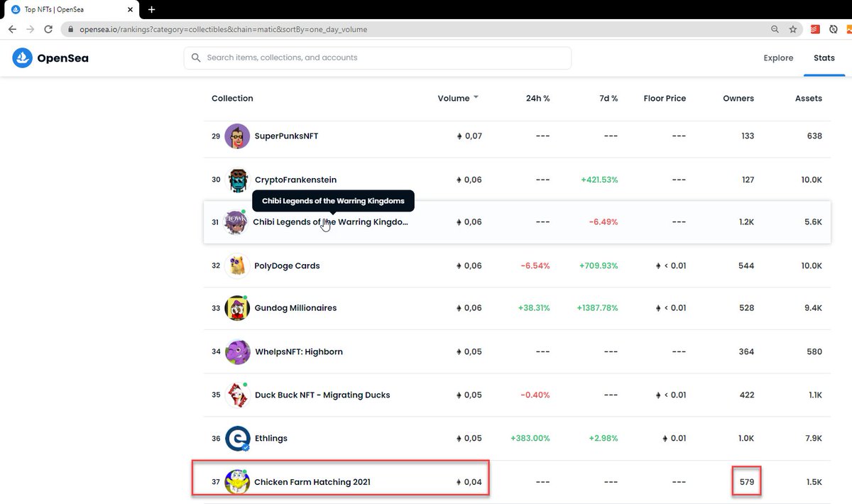Click the red extension icon in toolbar
Viewport: 852px width, 504px height.
816,29
